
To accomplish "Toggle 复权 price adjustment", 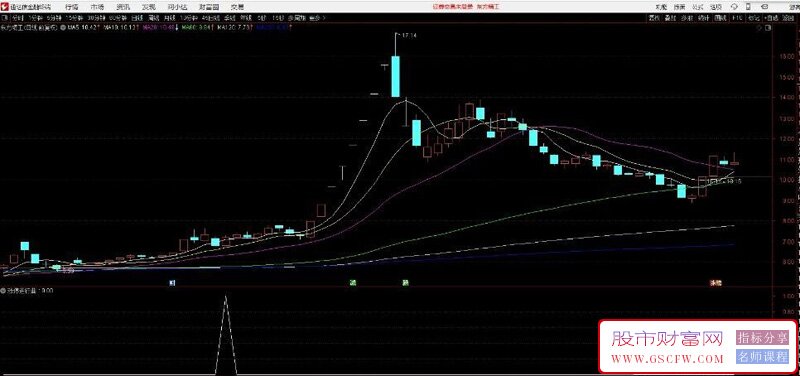I will tap(654, 18).
